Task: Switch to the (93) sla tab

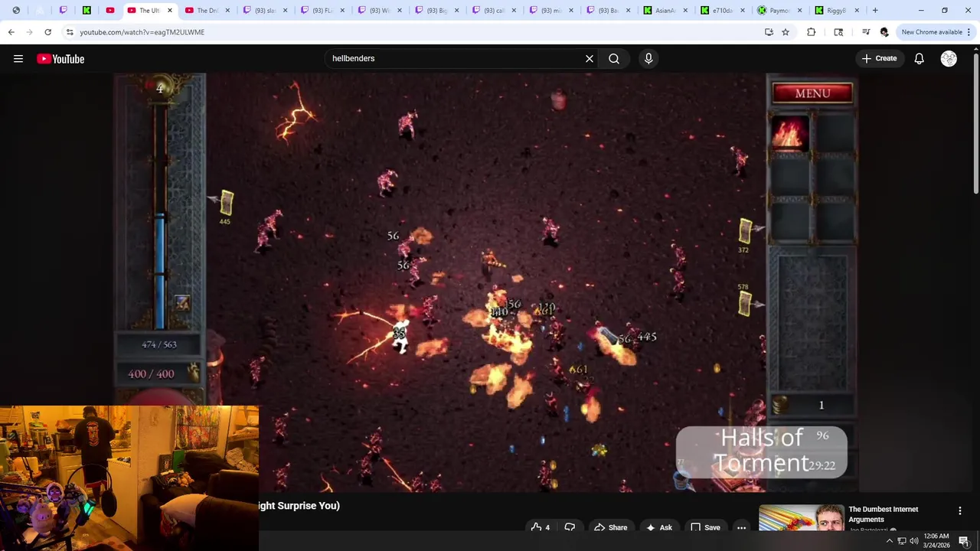Action: click(264, 11)
